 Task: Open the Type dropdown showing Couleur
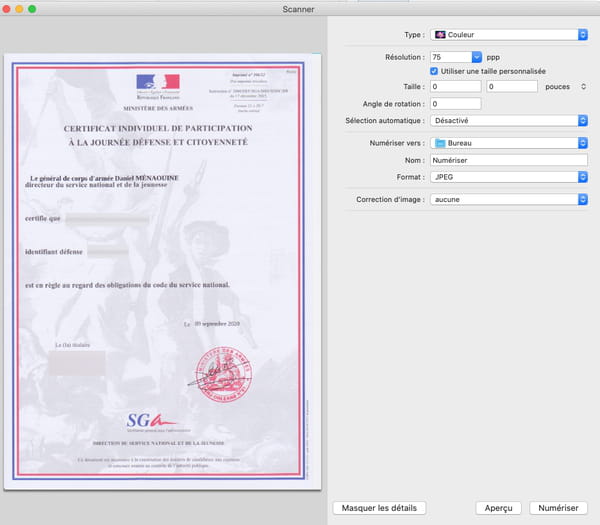click(509, 35)
